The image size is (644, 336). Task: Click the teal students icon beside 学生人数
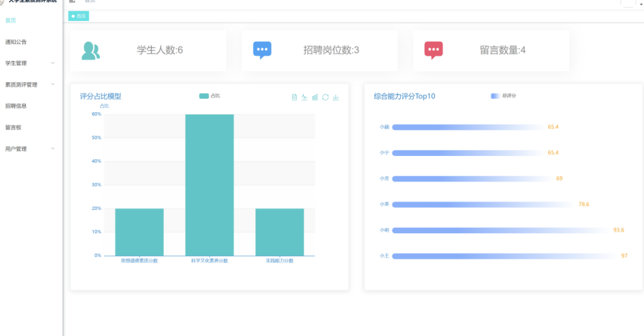click(91, 51)
